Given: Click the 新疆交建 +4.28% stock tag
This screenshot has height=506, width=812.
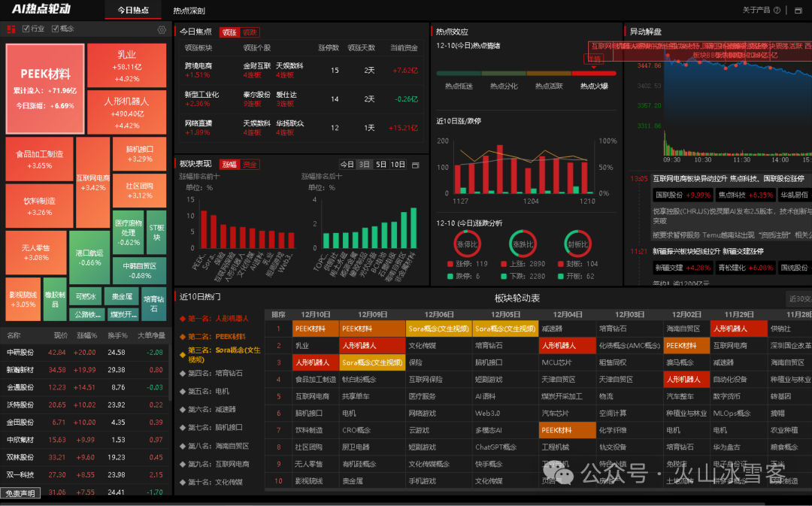Looking at the screenshot, I should [683, 268].
